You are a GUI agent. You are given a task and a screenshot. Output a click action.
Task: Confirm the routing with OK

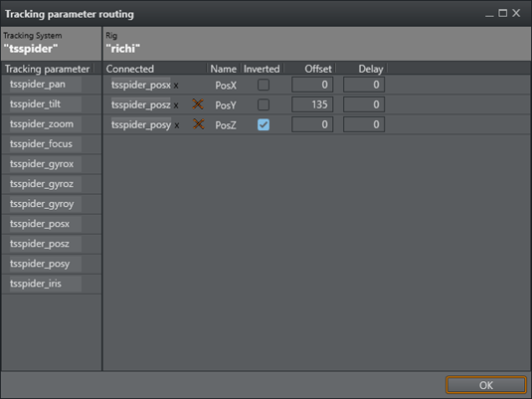point(486,385)
